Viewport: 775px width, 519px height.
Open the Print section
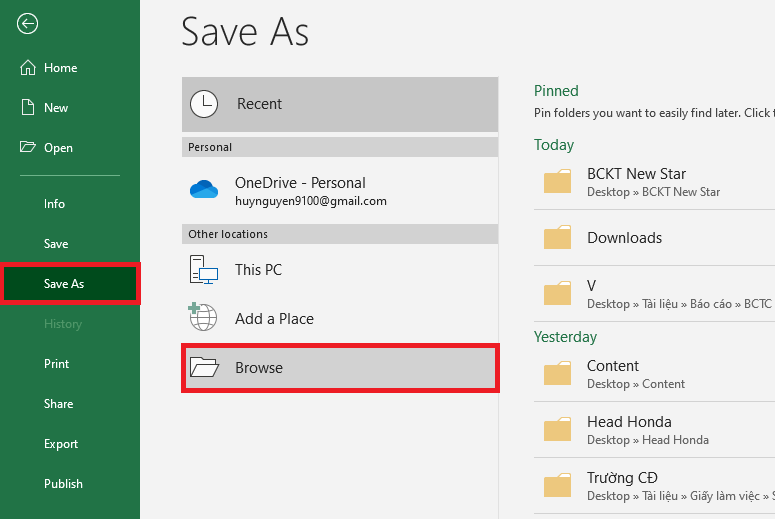(x=56, y=364)
